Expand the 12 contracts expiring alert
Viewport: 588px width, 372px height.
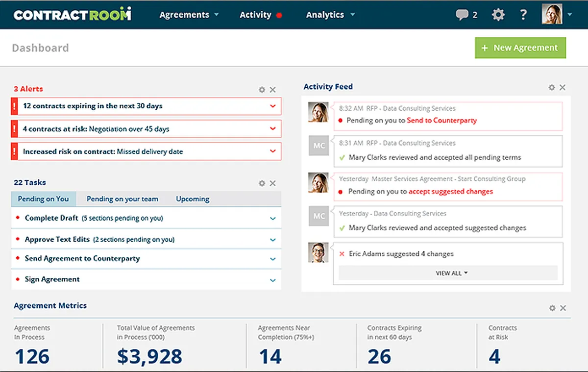tap(273, 106)
